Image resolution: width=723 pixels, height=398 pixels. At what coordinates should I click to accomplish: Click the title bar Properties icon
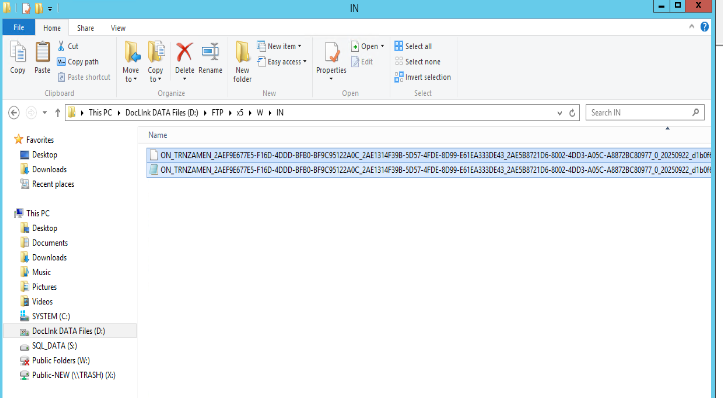[x=26, y=8]
